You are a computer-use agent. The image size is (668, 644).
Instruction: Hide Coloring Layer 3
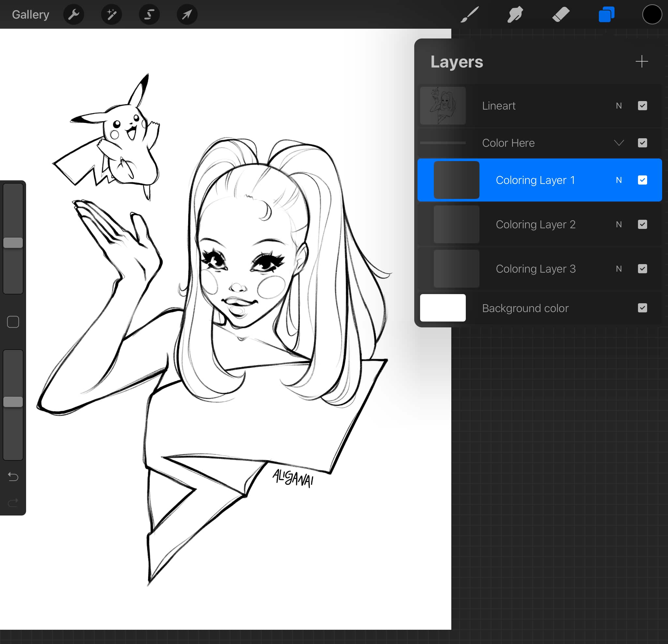pos(642,268)
